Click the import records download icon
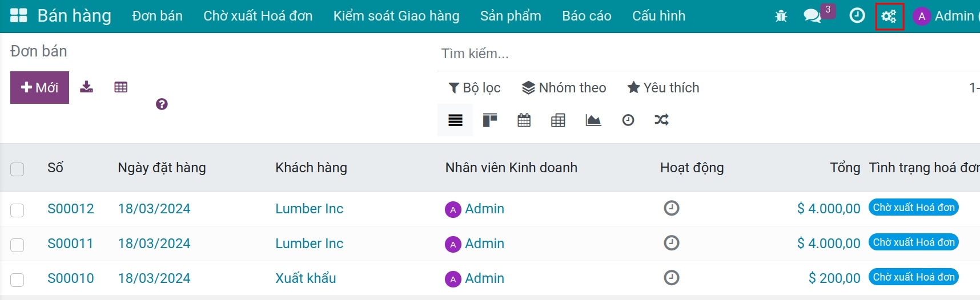This screenshot has height=300, width=980. 86,87
